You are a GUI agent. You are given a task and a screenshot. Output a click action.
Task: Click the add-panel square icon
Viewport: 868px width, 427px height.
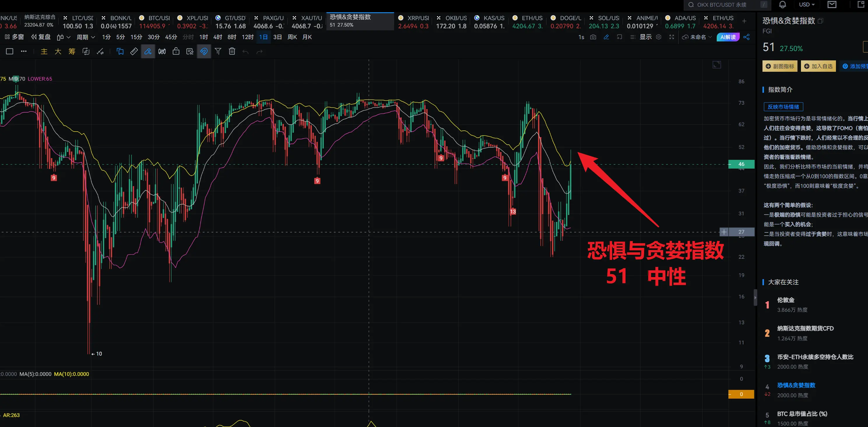619,37
